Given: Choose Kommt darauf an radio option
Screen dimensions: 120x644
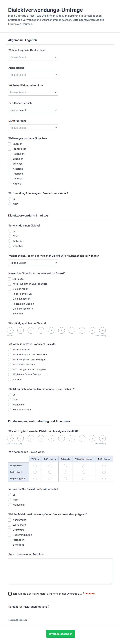Looking at the screenshot, I should click(x=10, y=410).
